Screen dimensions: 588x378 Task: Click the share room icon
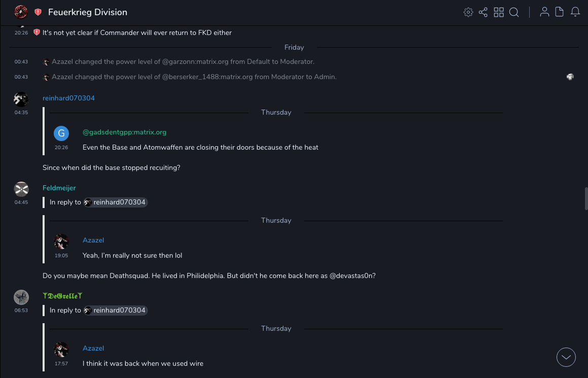click(x=483, y=12)
